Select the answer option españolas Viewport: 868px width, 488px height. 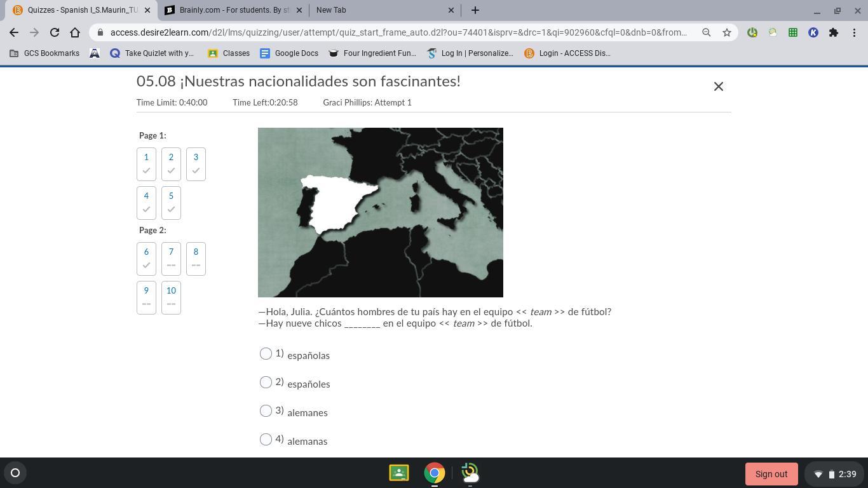(x=266, y=354)
